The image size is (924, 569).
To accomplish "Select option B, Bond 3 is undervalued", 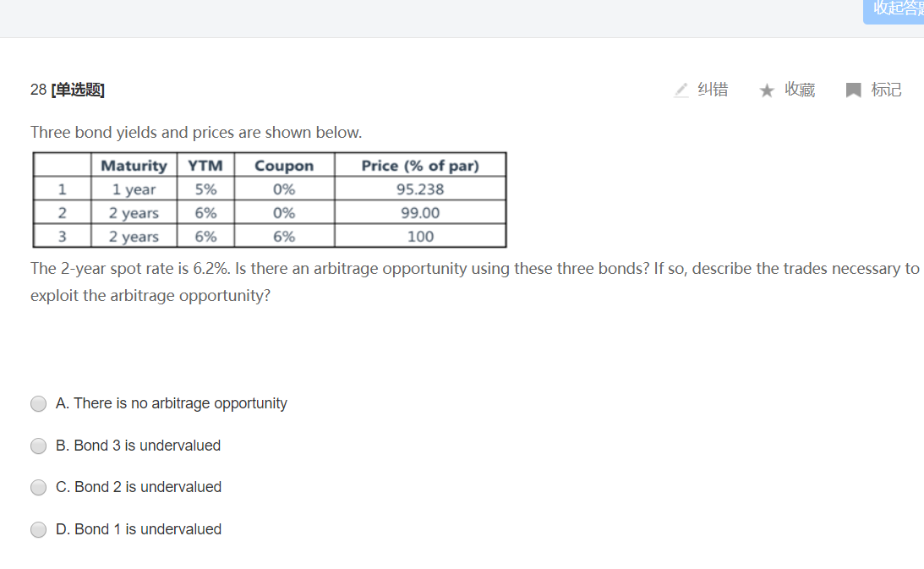I will (x=39, y=446).
